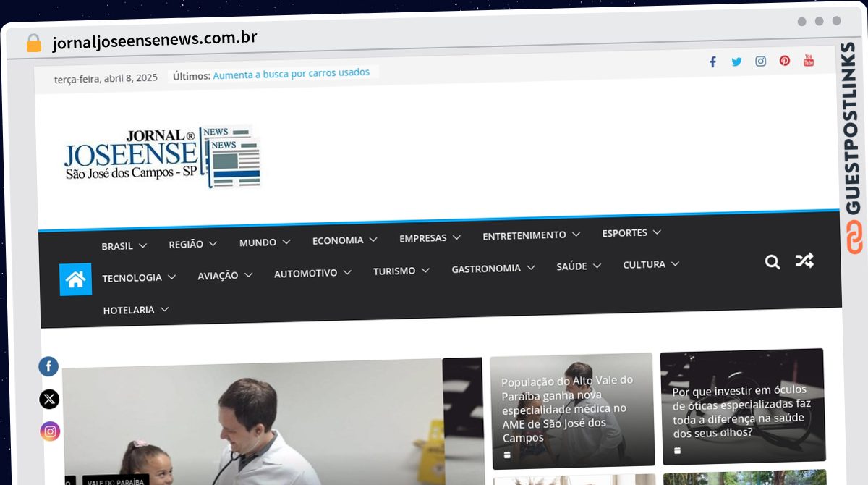Click the 'Últimos:' label

(192, 76)
